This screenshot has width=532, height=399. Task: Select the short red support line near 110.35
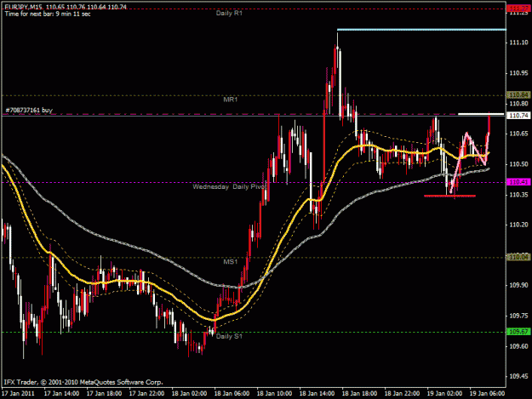tap(449, 196)
